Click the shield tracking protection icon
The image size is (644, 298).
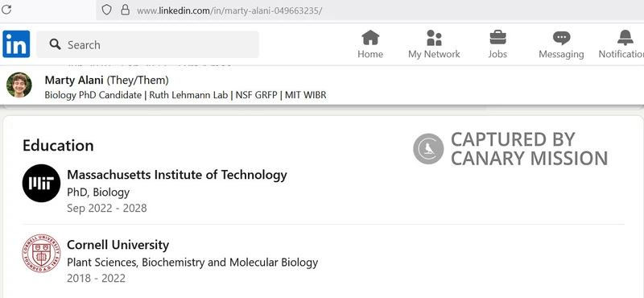(106, 10)
